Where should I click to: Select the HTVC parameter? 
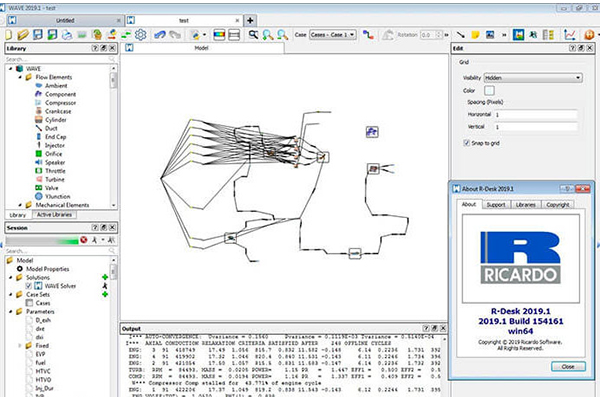pyautogui.click(x=43, y=371)
